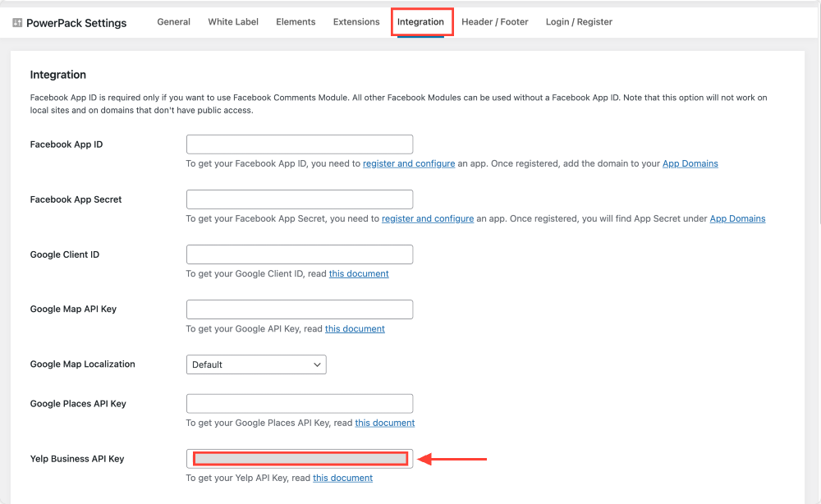Click the Google Map API Key label
Image resolution: width=821 pixels, height=504 pixels.
point(73,309)
